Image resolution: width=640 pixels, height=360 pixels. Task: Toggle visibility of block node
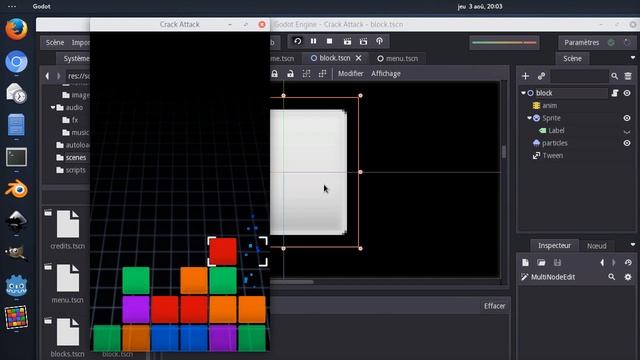click(627, 93)
